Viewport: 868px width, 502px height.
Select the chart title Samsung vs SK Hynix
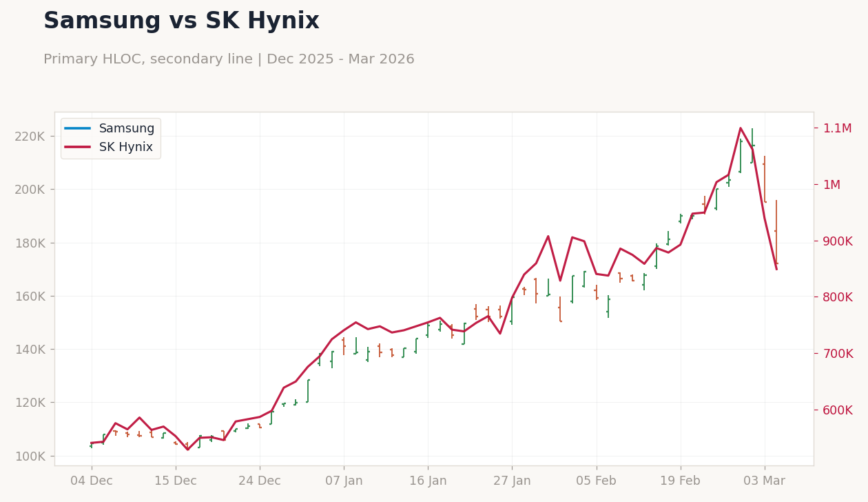[x=181, y=21]
